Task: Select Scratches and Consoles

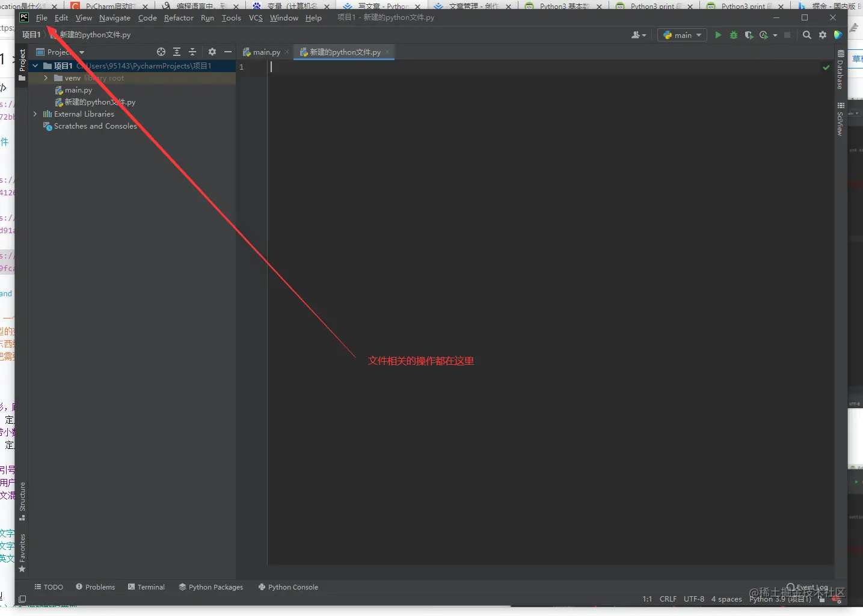Action: click(x=90, y=126)
